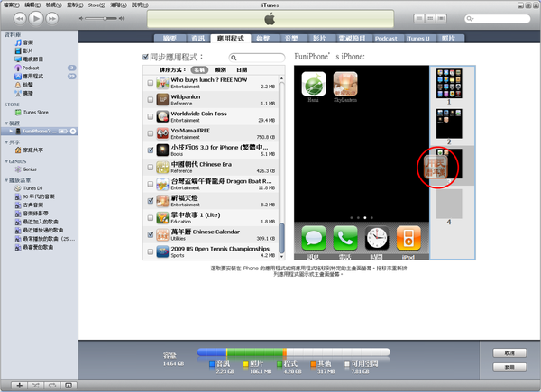Click the iTunes top-right search field
The width and height of the screenshot is (541, 392).
point(498,18)
